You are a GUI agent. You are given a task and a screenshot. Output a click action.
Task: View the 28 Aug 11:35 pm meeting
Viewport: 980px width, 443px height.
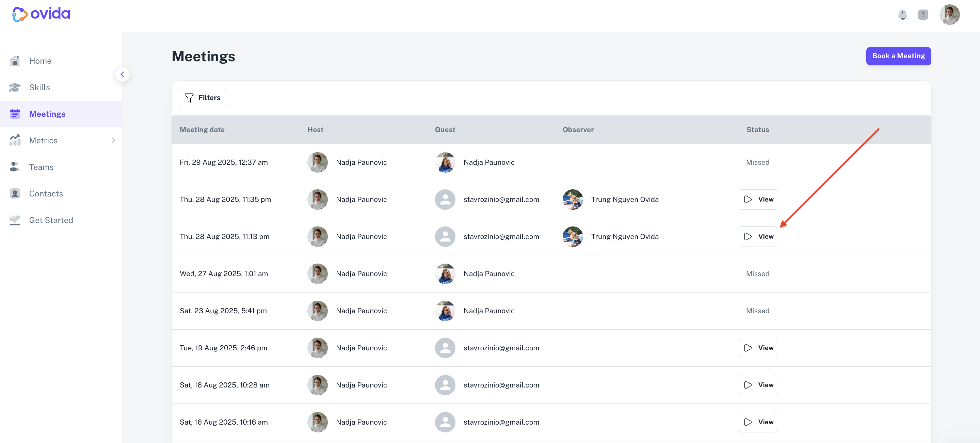point(757,200)
